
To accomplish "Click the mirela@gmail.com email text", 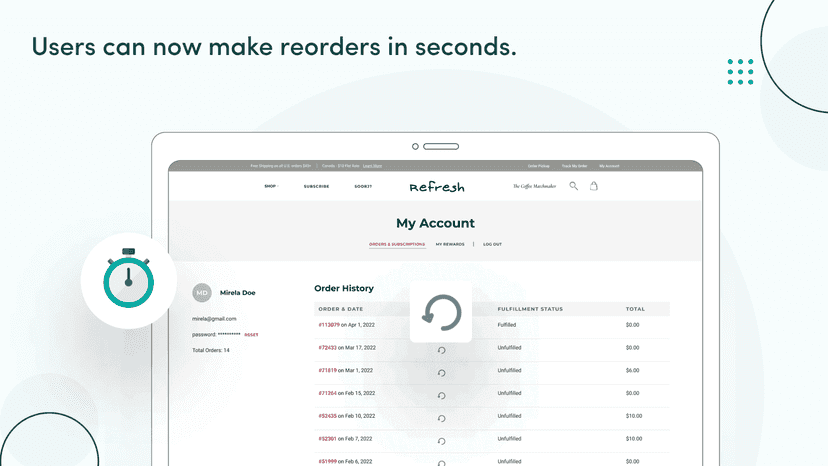I will pos(214,319).
